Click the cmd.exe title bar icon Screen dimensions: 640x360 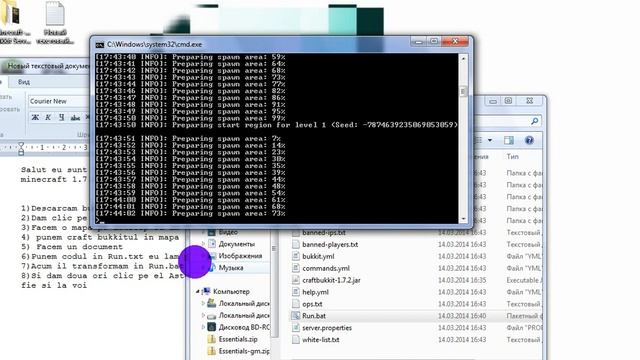pos(100,44)
